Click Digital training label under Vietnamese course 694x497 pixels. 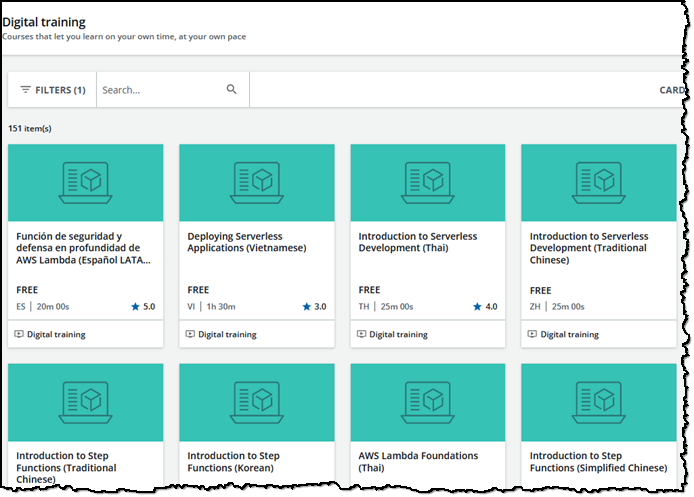click(227, 335)
